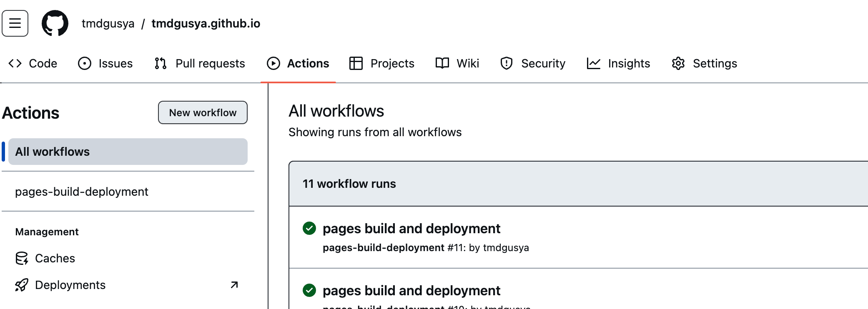The image size is (868, 309).
Task: Click the "11 workflow runs" header text
Action: (x=349, y=184)
